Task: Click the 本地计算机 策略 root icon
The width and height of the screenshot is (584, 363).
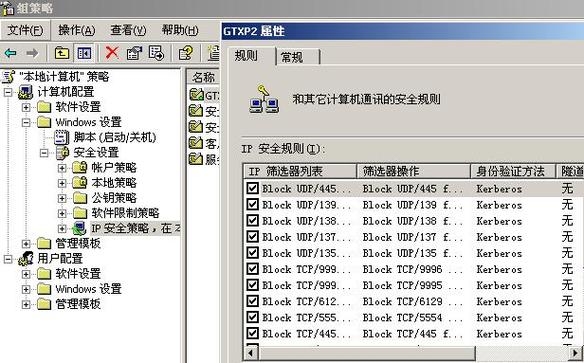Action: 8,77
